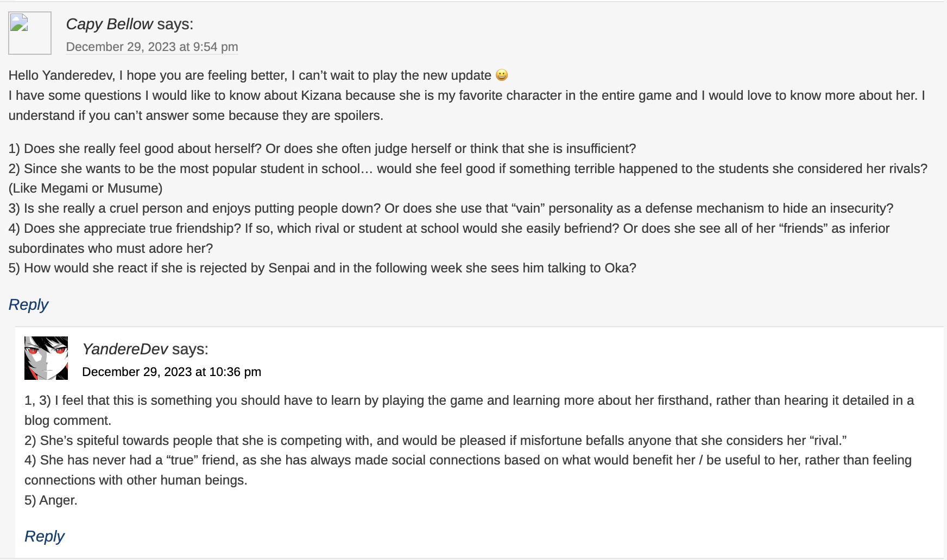Click question 3 about being a cruel person

tap(451, 208)
